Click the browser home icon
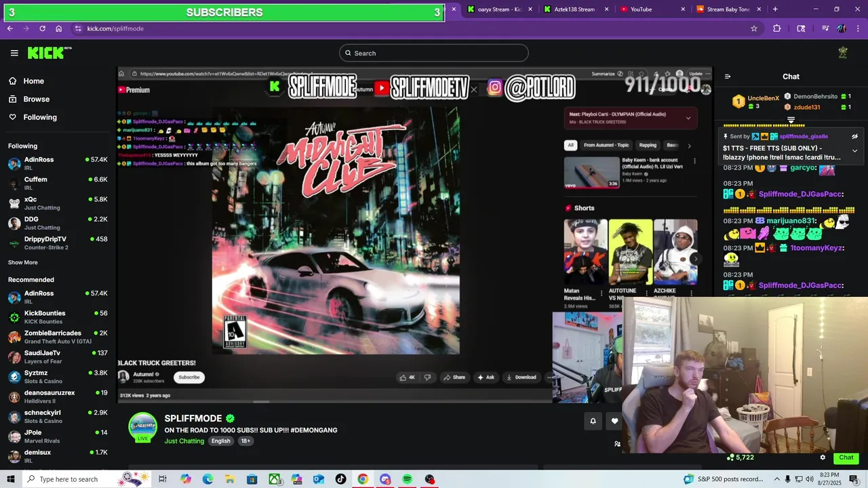The height and width of the screenshot is (488, 868). 59,28
